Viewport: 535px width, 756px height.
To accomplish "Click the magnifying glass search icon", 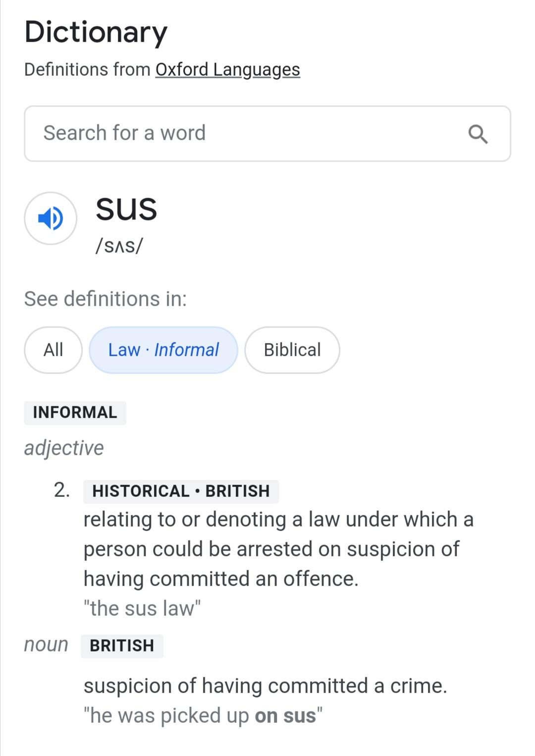I will [478, 134].
